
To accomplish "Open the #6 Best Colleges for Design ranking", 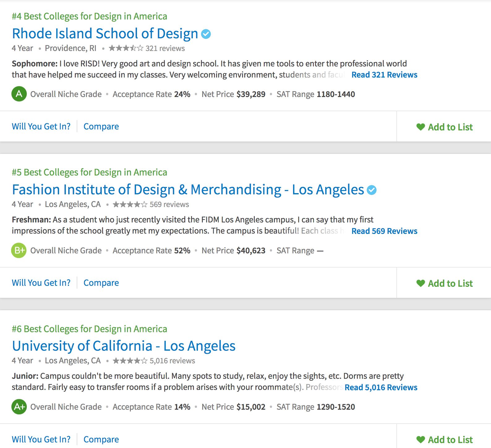I will tap(89, 329).
